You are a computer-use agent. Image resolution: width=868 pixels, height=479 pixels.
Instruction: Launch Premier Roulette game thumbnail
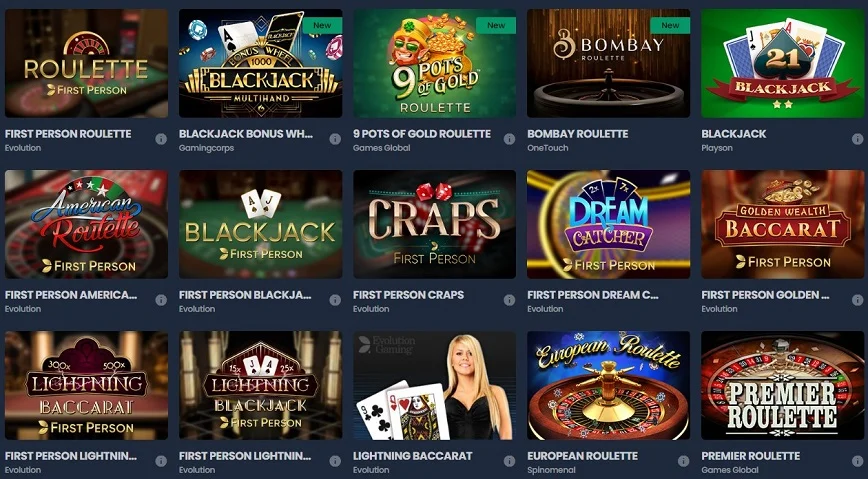pyautogui.click(x=783, y=385)
